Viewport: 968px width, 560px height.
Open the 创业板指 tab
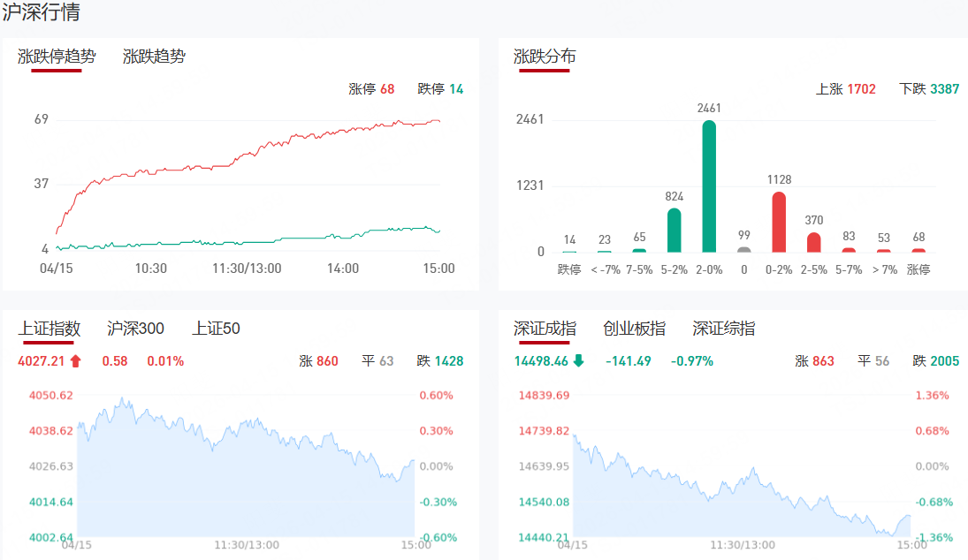point(634,329)
